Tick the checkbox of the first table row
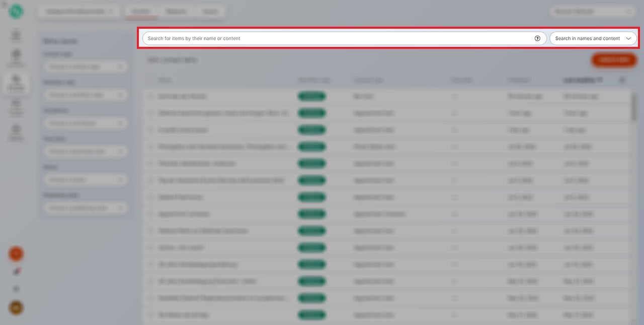Viewport: 644px width, 325px height. pos(150,96)
